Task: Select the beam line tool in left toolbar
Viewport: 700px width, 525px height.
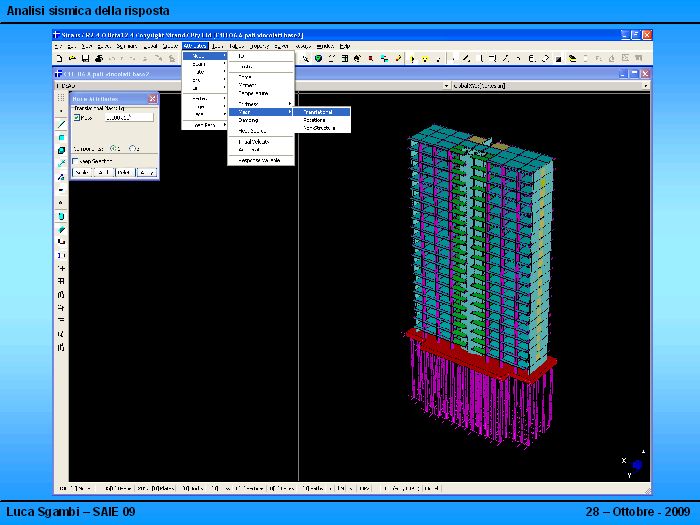Action: 61,124
